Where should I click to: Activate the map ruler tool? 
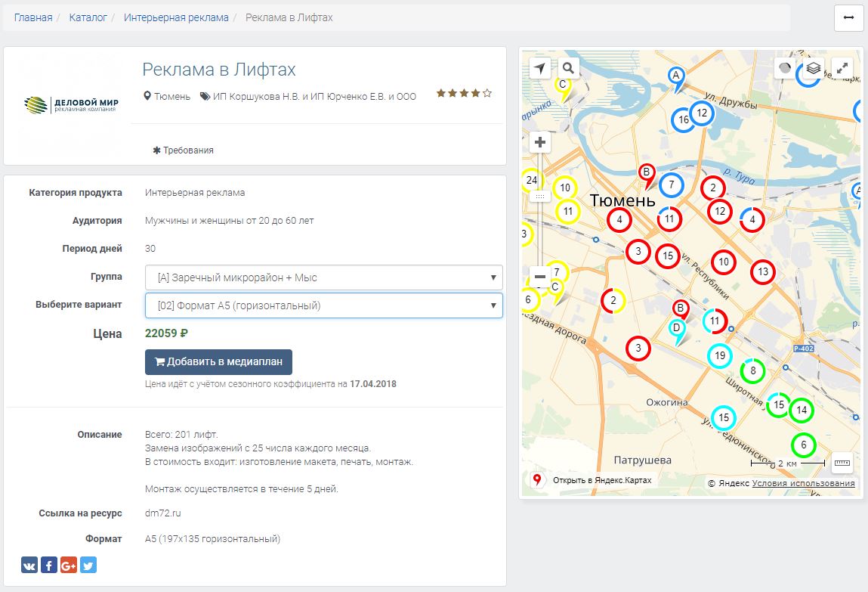(x=842, y=462)
